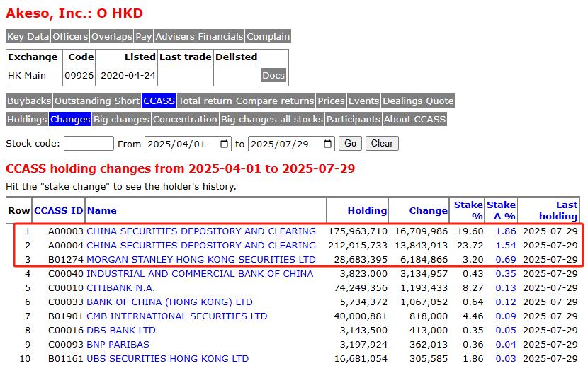Screen dimensions: 588x366
Task: Select the Short tab
Action: pos(127,101)
